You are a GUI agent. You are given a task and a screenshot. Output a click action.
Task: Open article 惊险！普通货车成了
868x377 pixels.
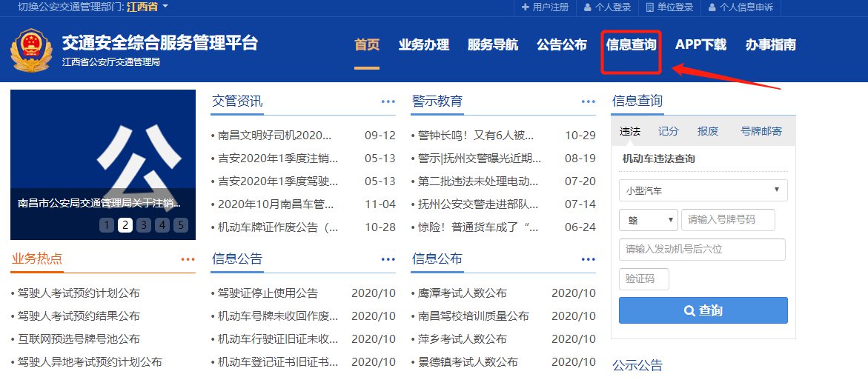point(477,227)
